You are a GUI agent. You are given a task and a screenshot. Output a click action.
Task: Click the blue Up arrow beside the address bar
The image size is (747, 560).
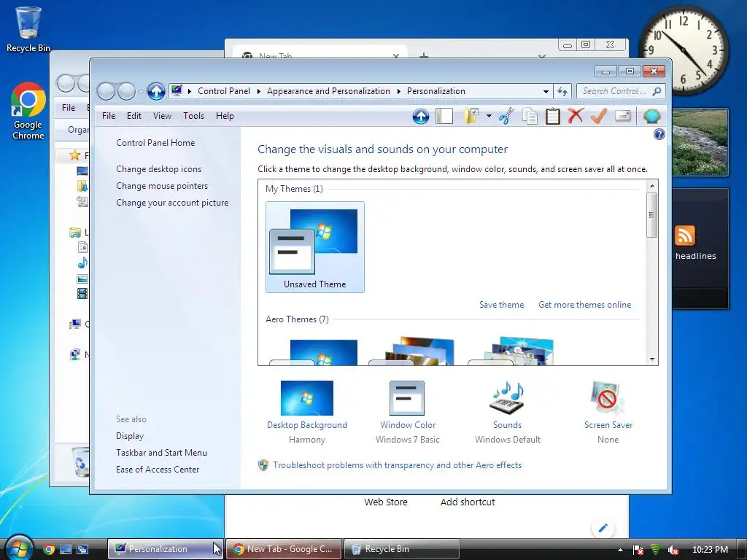point(156,91)
